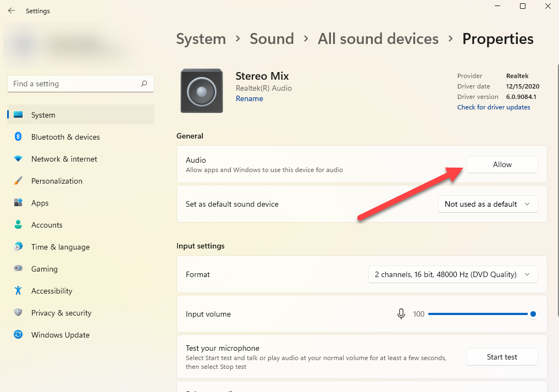Select Privacy & security in sidebar
The width and height of the screenshot is (559, 392).
pos(61,313)
